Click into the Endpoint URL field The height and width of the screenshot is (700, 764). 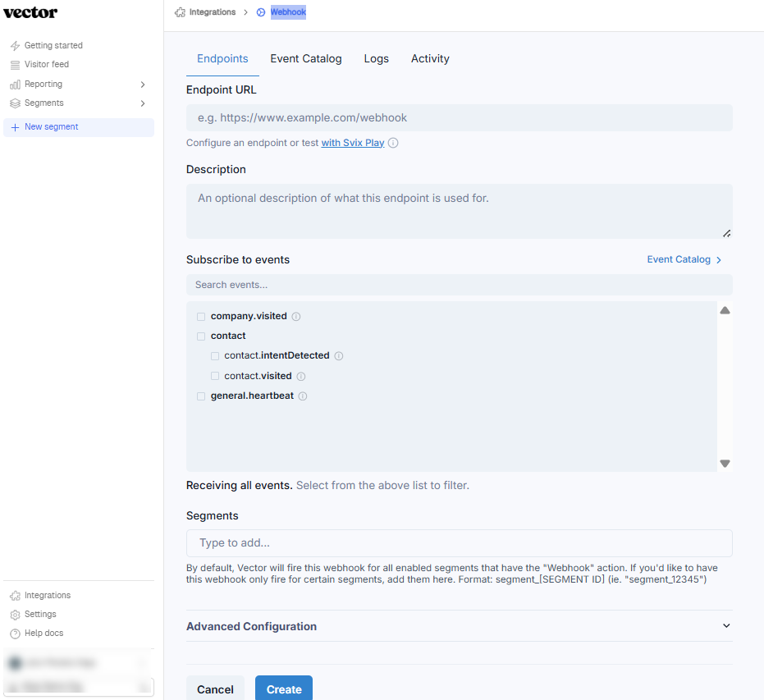pos(459,118)
